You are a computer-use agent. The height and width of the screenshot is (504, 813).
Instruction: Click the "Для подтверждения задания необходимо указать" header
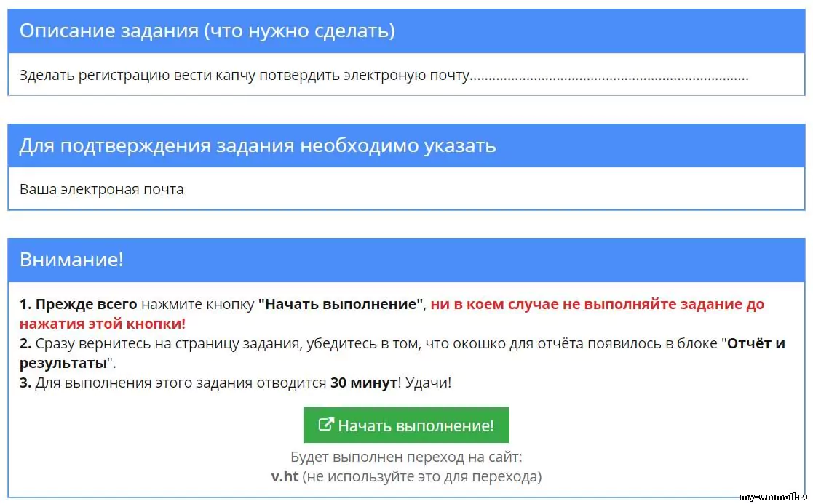[x=258, y=145]
